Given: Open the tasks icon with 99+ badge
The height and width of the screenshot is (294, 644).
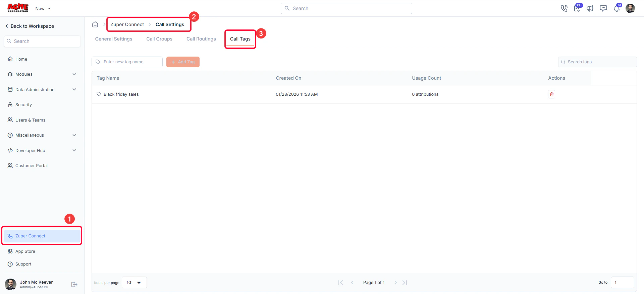Looking at the screenshot, I should (578, 8).
